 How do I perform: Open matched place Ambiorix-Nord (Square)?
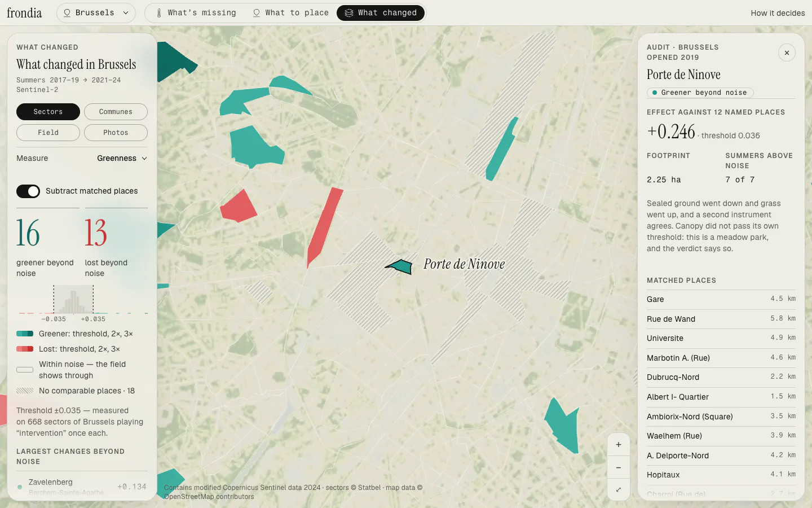721,417
